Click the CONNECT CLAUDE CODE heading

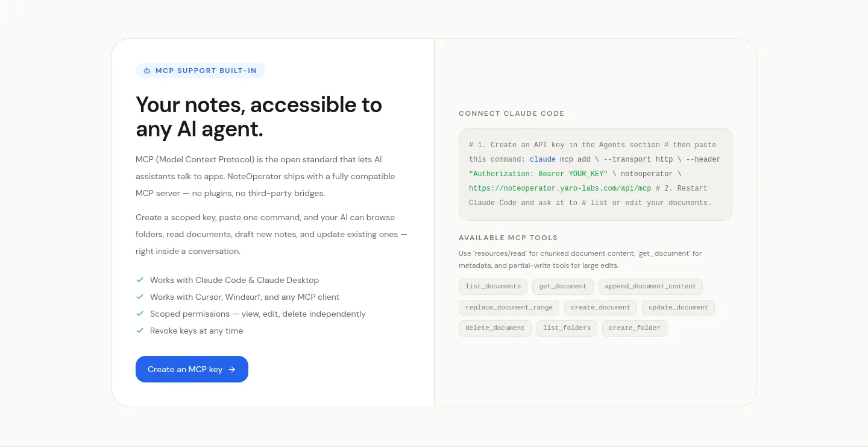(512, 113)
